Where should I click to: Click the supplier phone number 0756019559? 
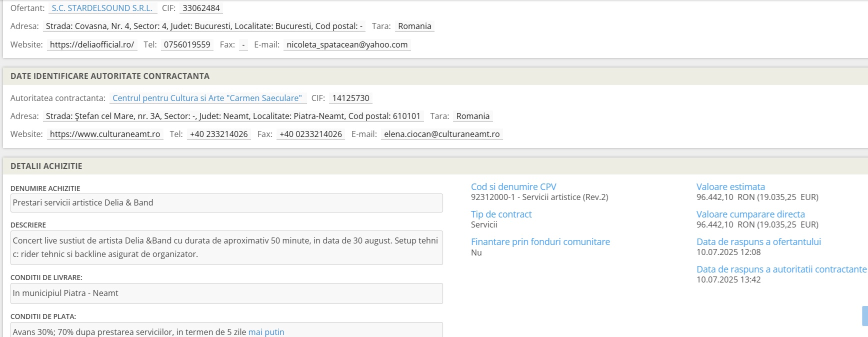187,44
